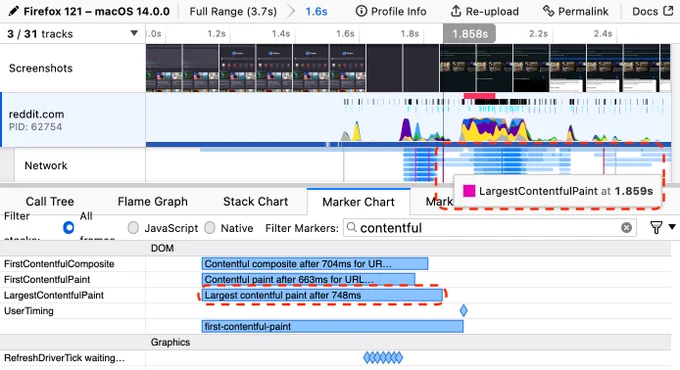Select the reddit.com process track
The height and width of the screenshot is (370, 680).
(73, 120)
